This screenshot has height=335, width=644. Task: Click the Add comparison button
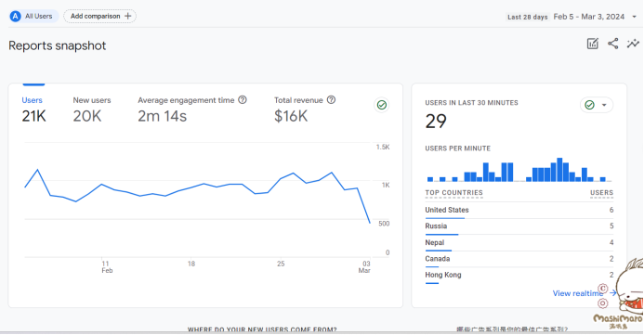pyautogui.click(x=99, y=16)
